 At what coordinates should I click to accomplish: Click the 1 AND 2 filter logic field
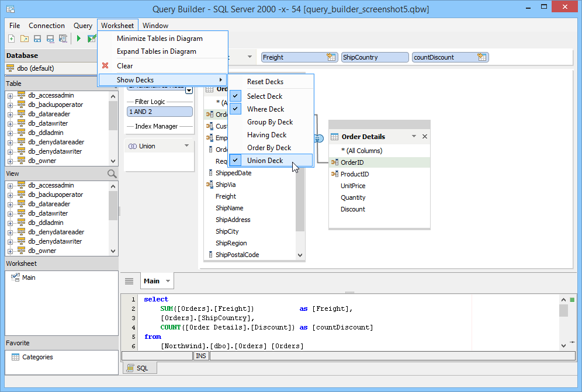160,112
